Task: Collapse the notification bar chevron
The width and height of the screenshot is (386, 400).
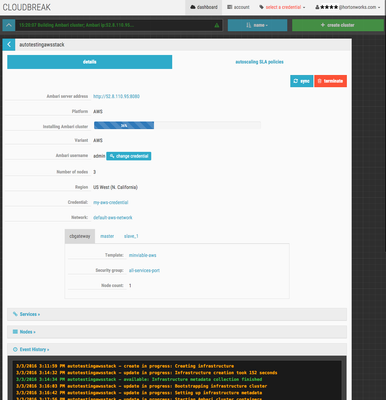Action: click(9, 25)
